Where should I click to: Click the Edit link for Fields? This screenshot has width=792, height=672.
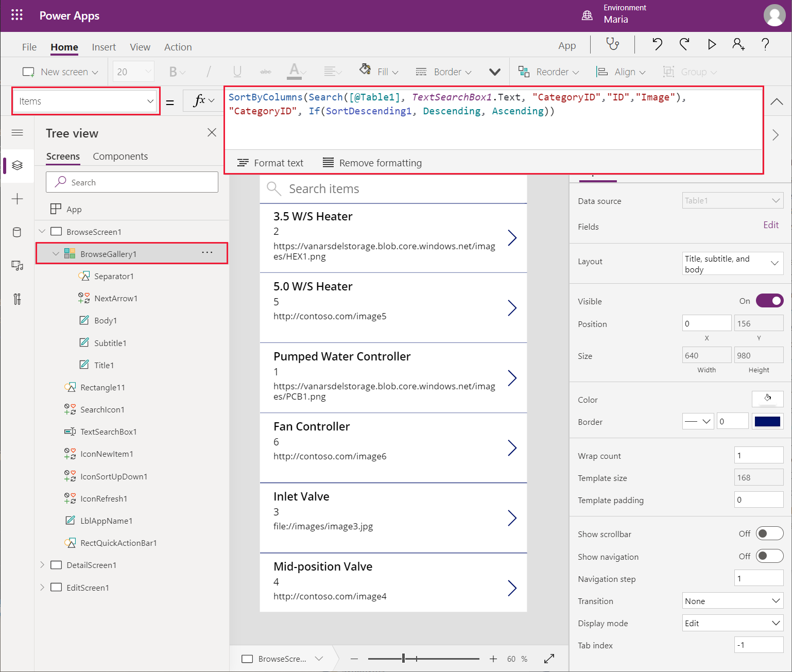770,225
